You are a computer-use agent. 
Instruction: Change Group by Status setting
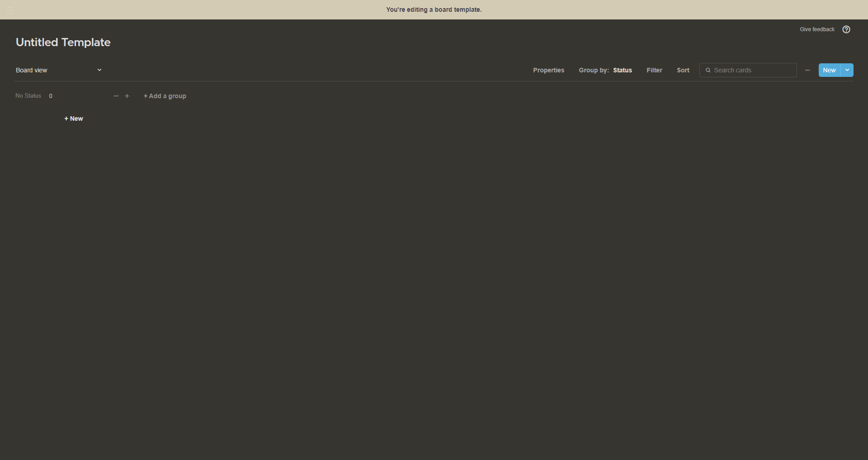[x=605, y=70]
